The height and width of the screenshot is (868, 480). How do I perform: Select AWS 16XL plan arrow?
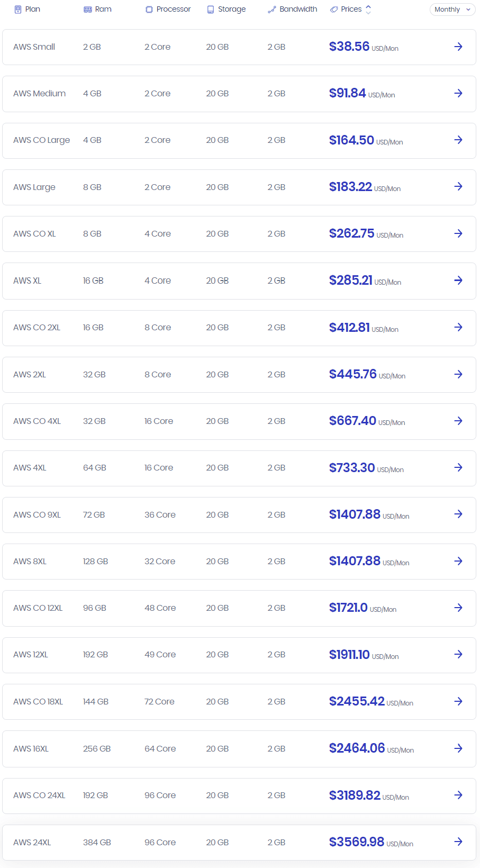tap(458, 748)
